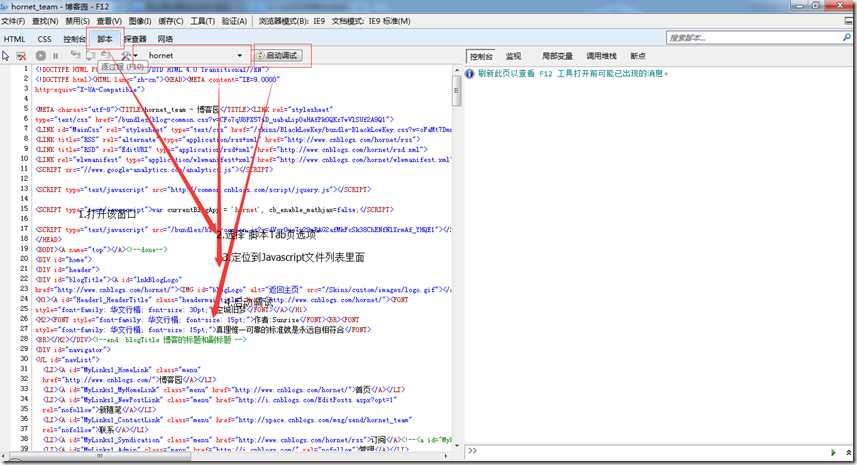
Task: Select the 调用堆栈 call stack tab
Action: point(601,56)
